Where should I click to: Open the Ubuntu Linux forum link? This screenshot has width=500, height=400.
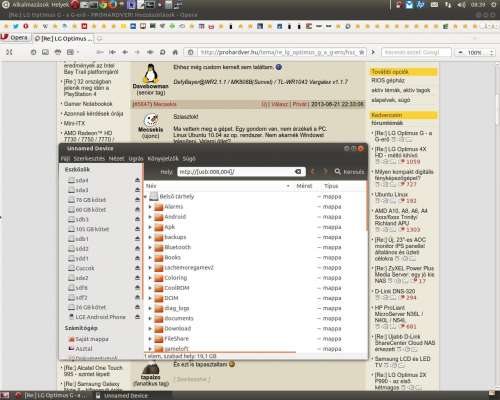[x=391, y=194]
